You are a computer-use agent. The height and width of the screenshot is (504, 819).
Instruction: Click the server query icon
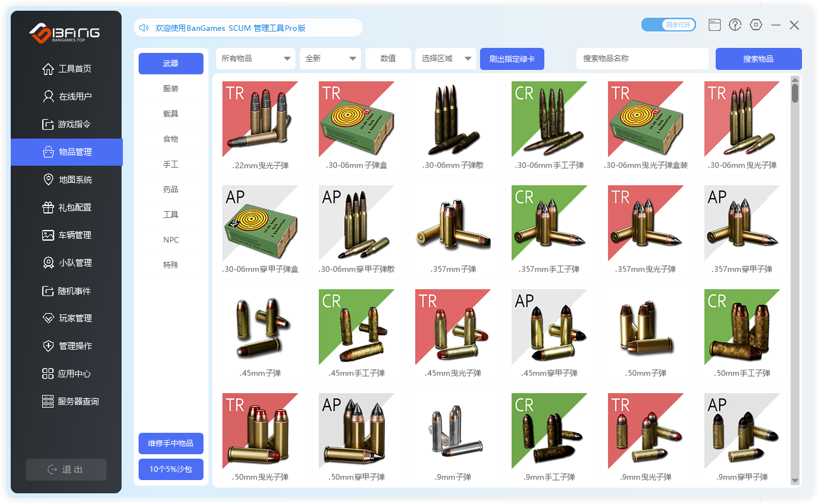[49, 401]
